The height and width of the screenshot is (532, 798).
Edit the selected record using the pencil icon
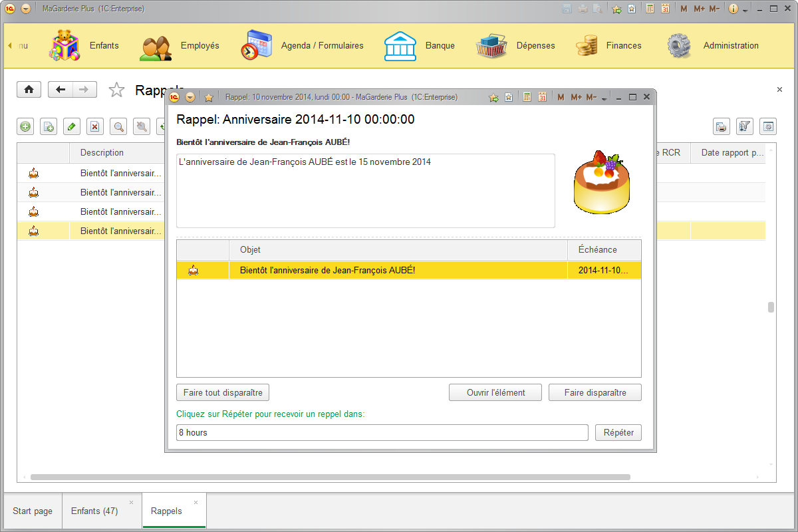71,126
